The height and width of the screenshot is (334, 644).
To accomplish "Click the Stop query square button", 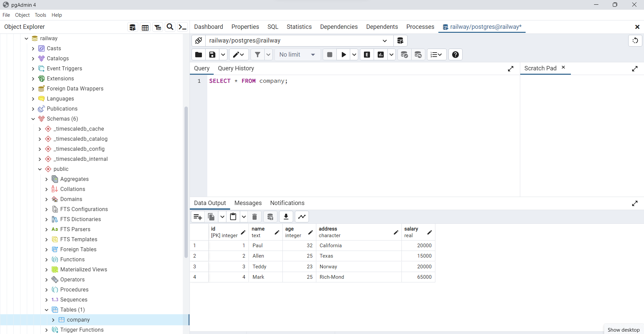I will [x=330, y=55].
